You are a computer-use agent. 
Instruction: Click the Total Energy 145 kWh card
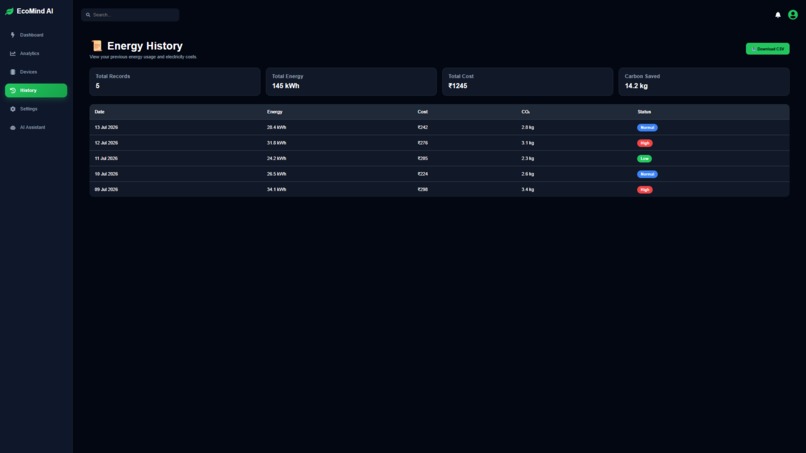pos(351,81)
